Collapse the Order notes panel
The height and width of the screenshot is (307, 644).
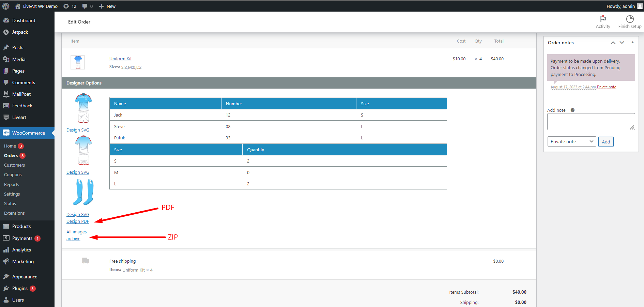632,43
